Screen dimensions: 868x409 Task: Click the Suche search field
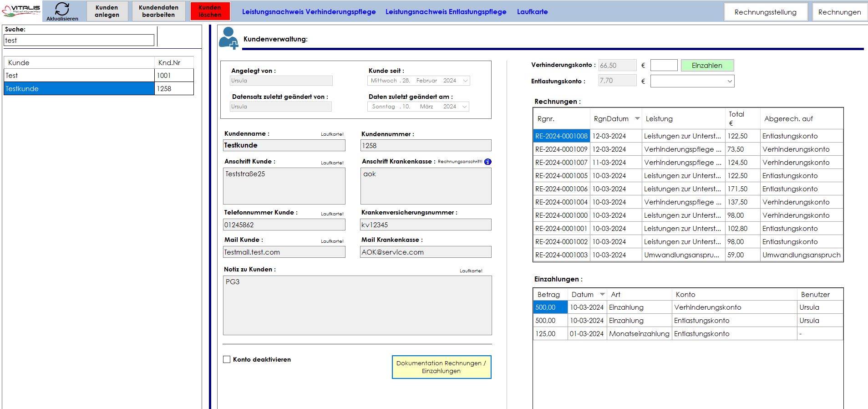(79, 40)
